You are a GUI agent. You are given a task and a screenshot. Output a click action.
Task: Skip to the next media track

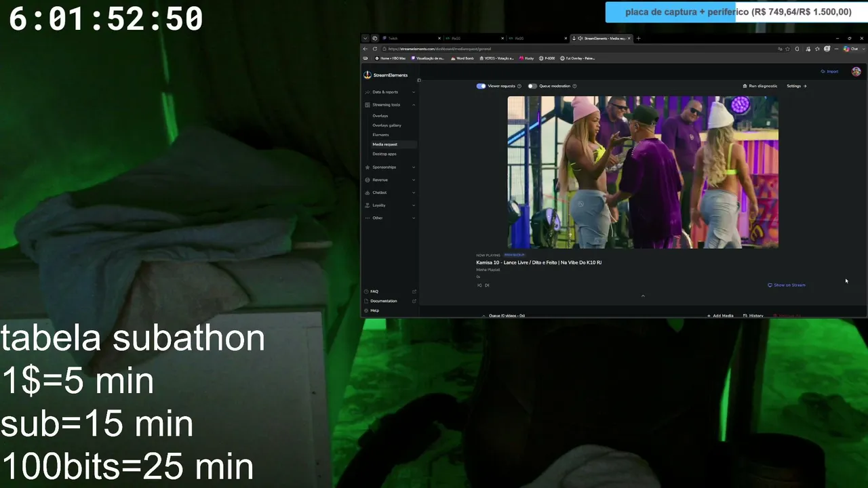487,285
